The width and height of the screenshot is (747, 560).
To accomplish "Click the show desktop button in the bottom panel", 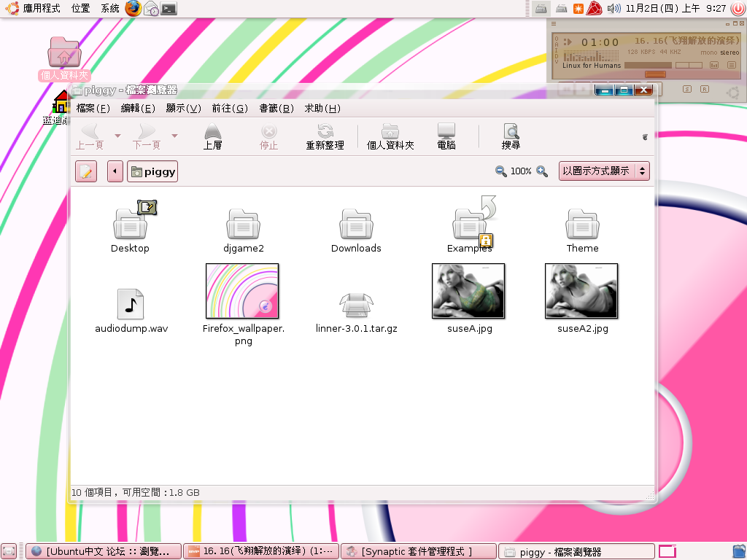I will (9, 551).
